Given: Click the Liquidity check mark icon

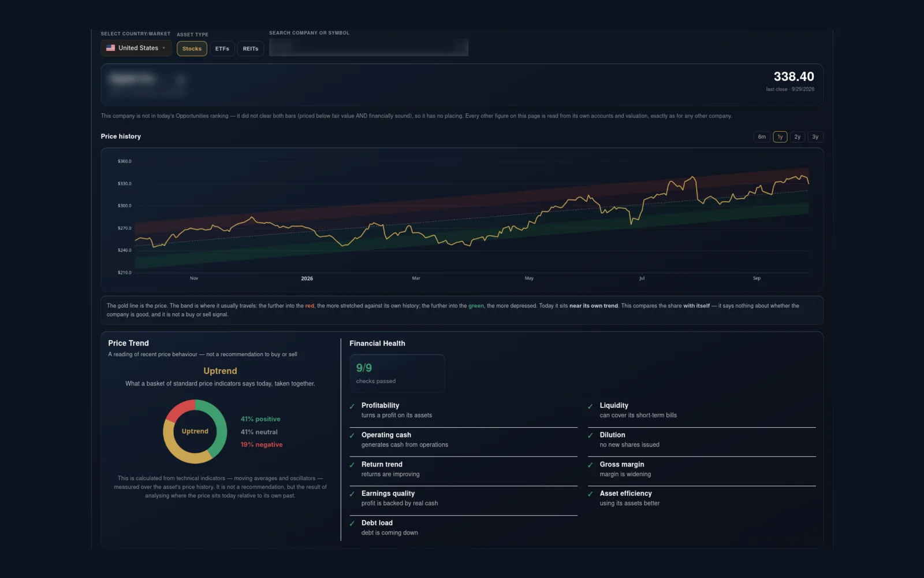Looking at the screenshot, I should (590, 406).
